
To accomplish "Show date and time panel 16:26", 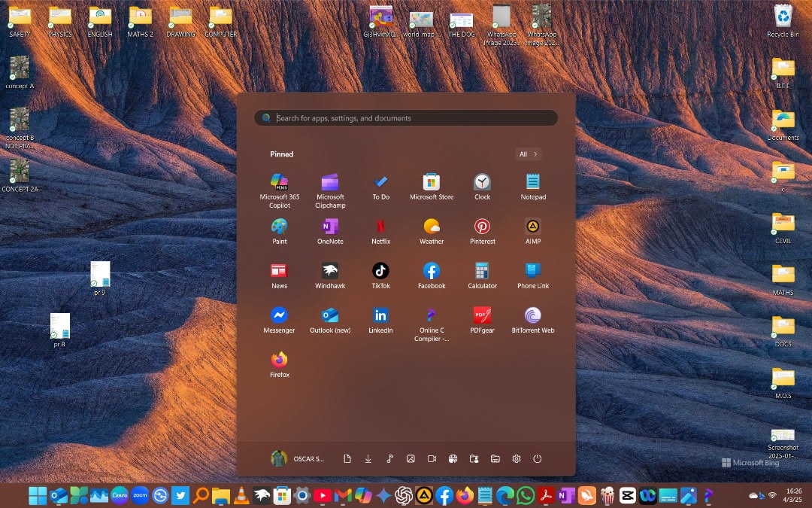I will point(793,495).
